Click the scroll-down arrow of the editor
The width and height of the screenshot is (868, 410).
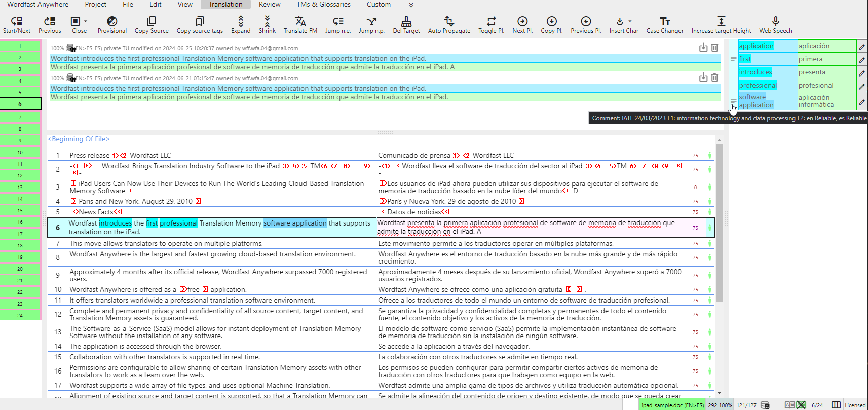(x=719, y=393)
